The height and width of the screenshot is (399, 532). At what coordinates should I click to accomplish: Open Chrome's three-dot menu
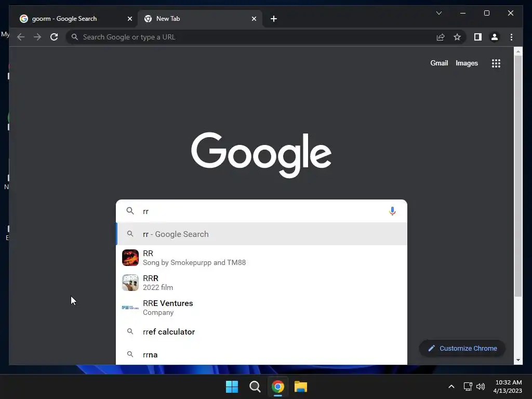tap(511, 37)
